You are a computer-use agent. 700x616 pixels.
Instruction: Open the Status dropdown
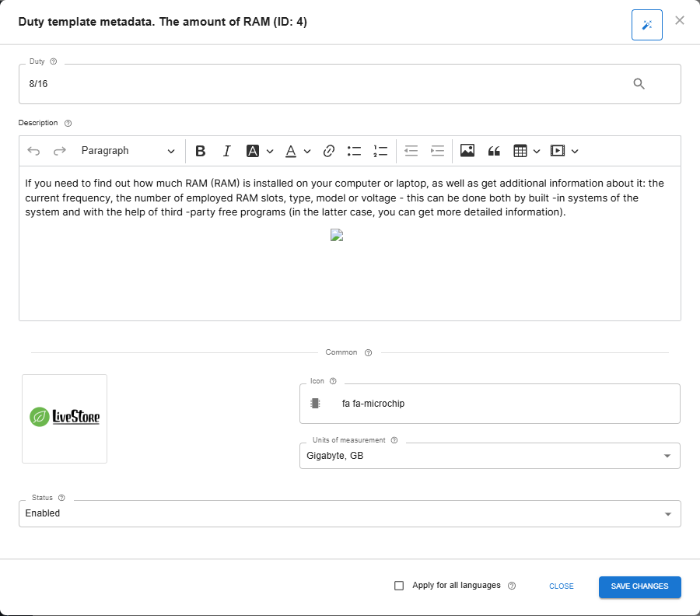click(x=667, y=513)
